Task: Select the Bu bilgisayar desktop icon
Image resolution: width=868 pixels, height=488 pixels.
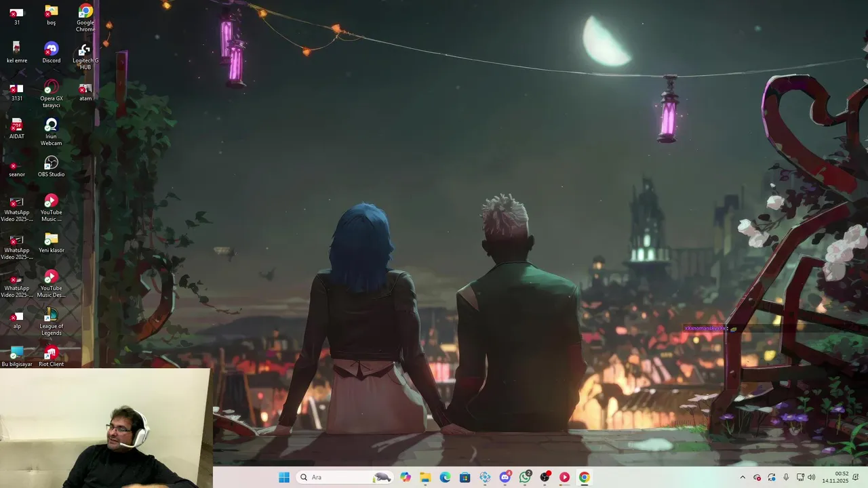Action: [x=17, y=357]
